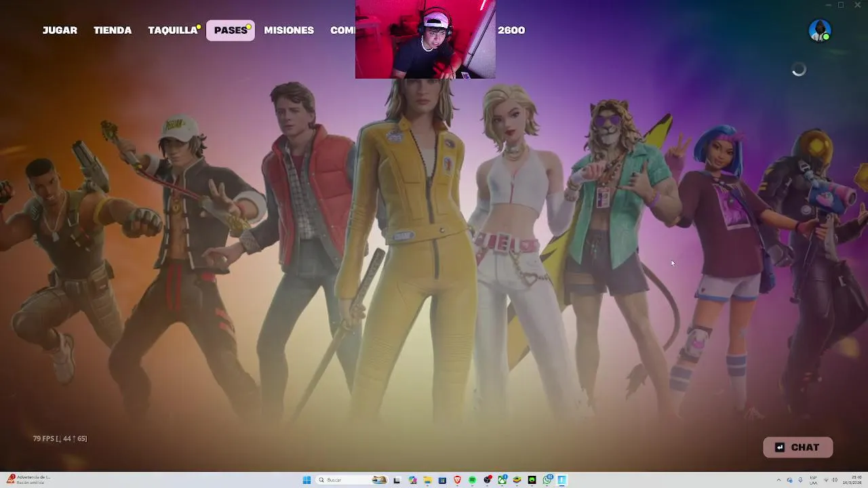Screen dimensions: 868x488
Task: Open the network status tray icon
Action: pyautogui.click(x=826, y=480)
